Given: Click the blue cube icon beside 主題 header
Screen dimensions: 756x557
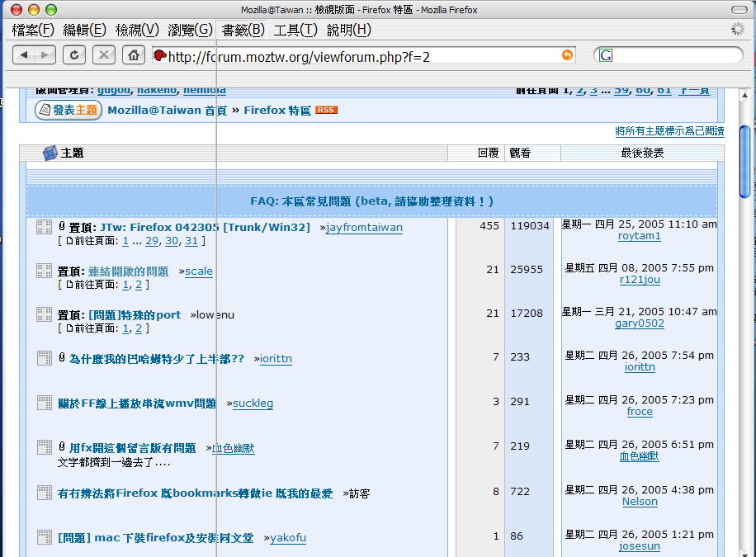Looking at the screenshot, I should pos(50,153).
